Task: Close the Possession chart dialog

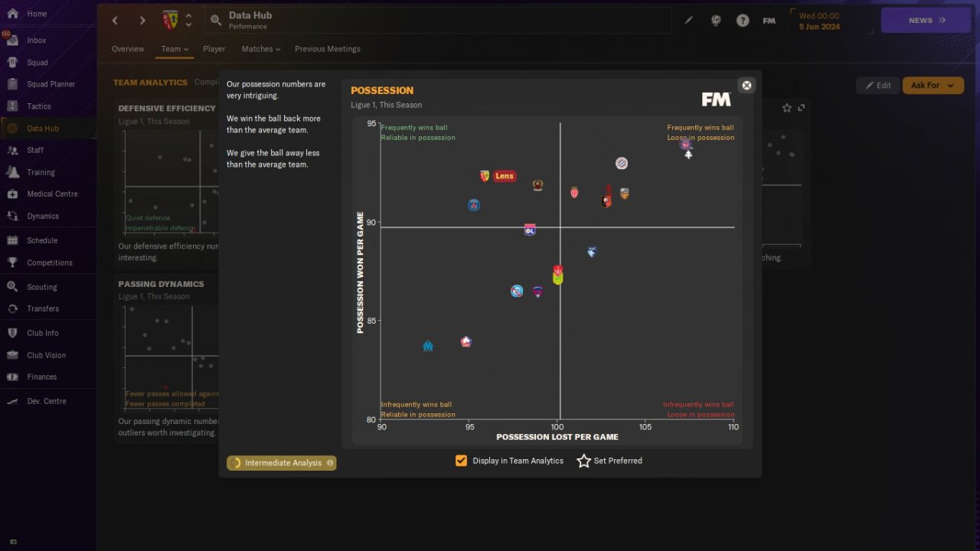Action: [x=746, y=85]
